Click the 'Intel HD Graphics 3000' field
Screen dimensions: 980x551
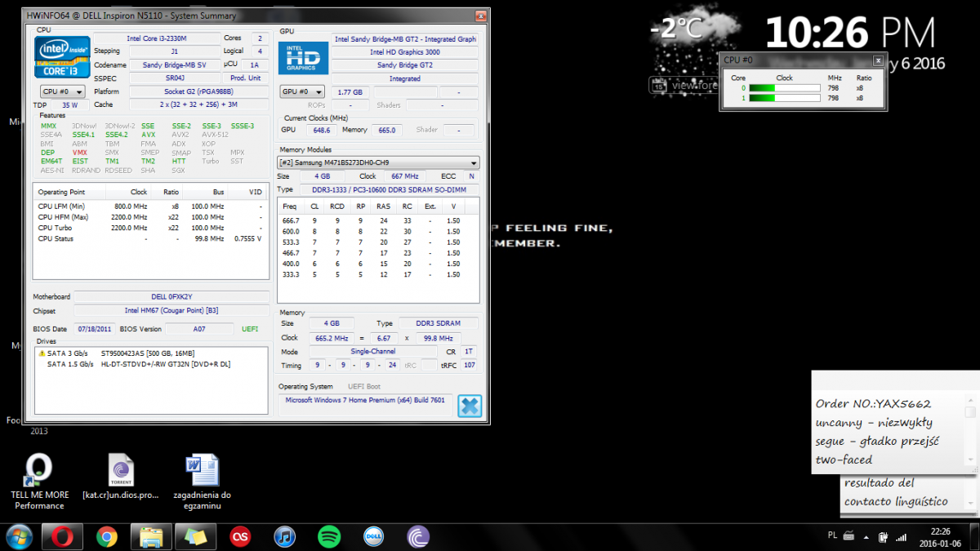405,52
